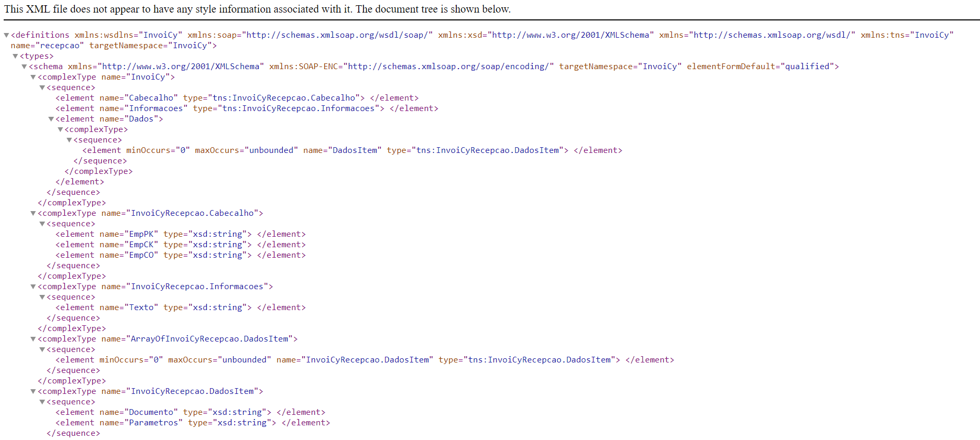Collapse sequence containing the EmpPK element
This screenshot has width=980, height=440.
42,224
